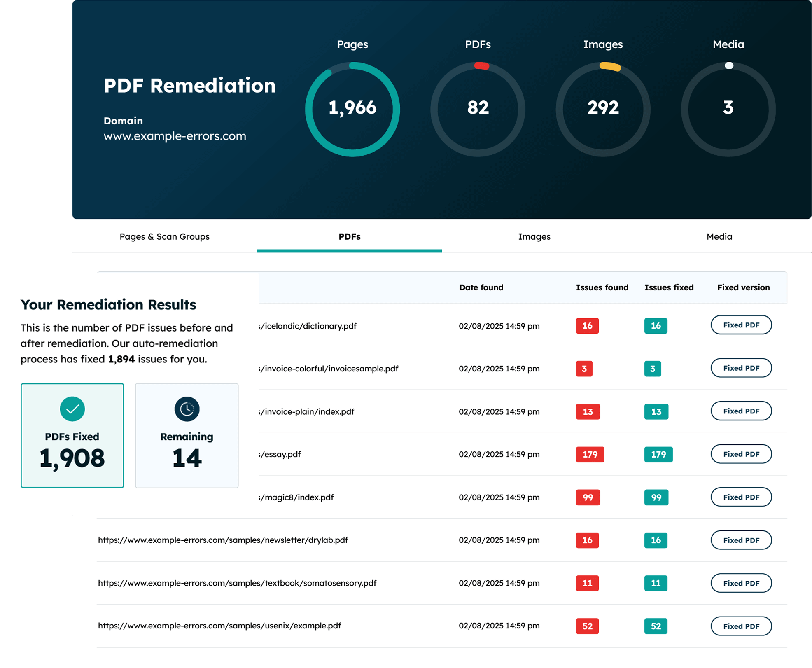Image resolution: width=812 pixels, height=668 pixels.
Task: Open the drylab.pdf newsletter link
Action: 223,540
